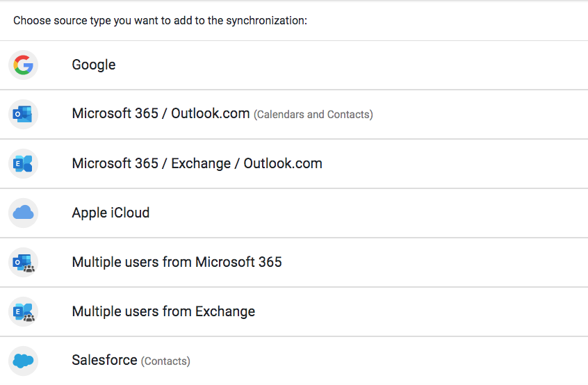
Task: Select Google as the source type
Action: pos(94,65)
